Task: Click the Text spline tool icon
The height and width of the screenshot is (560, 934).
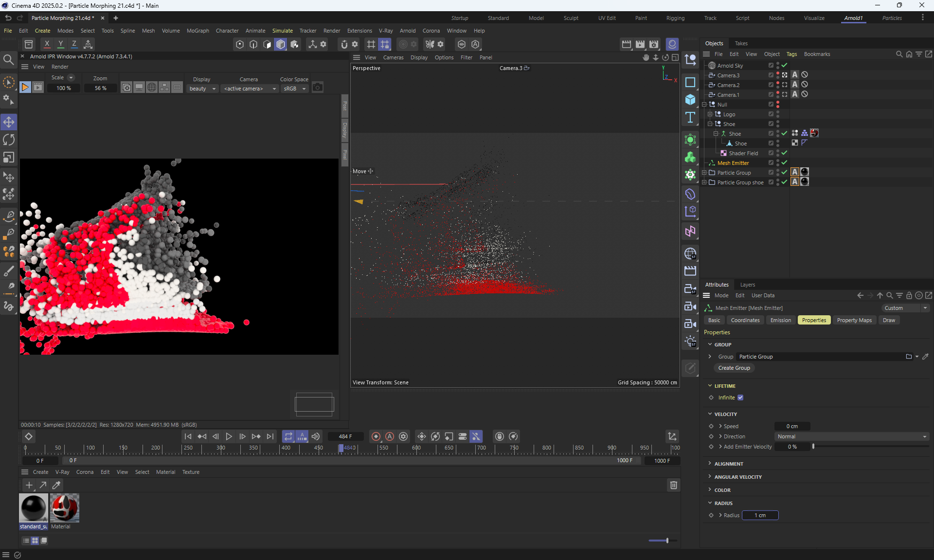Action: (x=690, y=117)
